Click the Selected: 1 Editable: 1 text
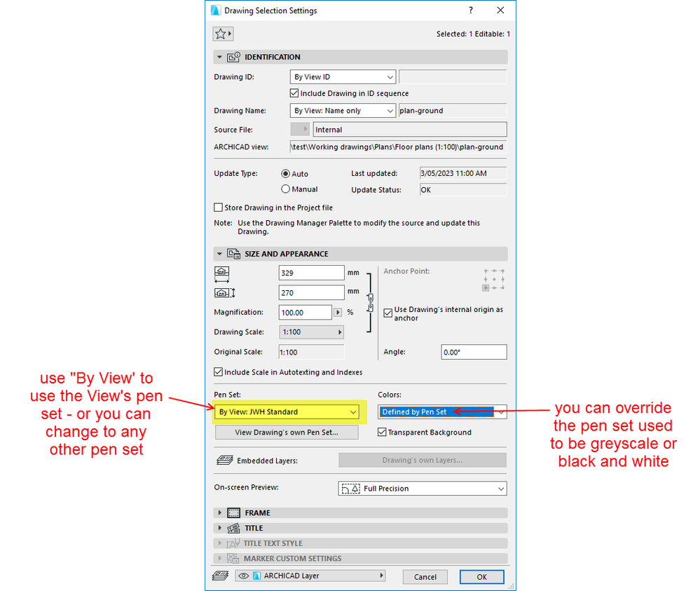The width and height of the screenshot is (700, 591). point(473,34)
